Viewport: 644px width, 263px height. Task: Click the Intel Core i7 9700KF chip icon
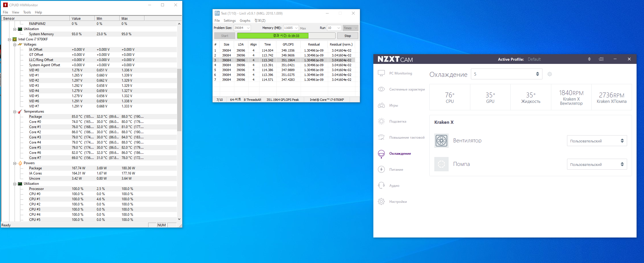pyautogui.click(x=15, y=39)
